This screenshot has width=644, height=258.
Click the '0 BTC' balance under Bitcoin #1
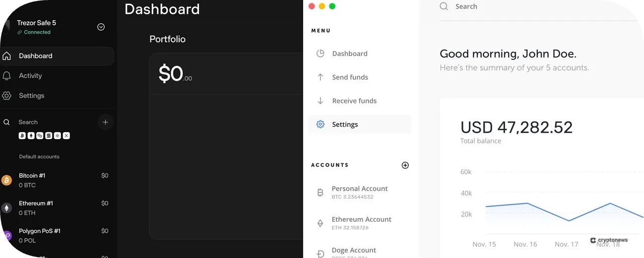pos(27,185)
